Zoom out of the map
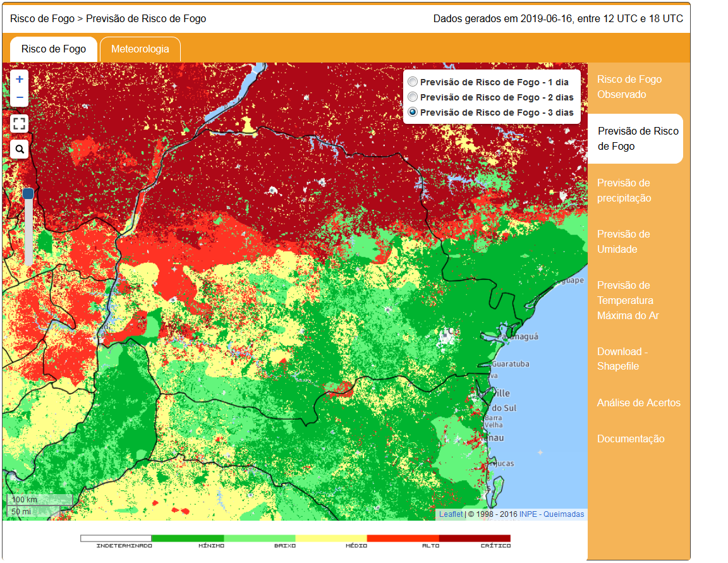Viewport: 728px width, 563px height. click(x=20, y=97)
